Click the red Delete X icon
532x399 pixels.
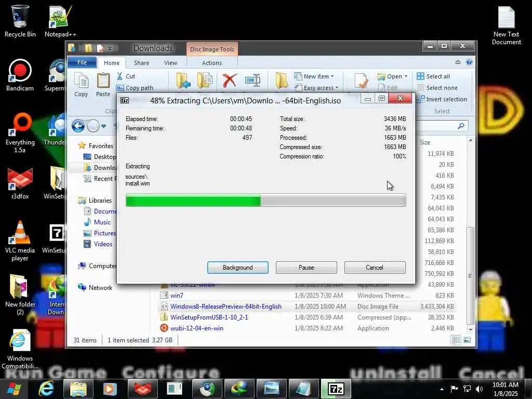tap(229, 81)
